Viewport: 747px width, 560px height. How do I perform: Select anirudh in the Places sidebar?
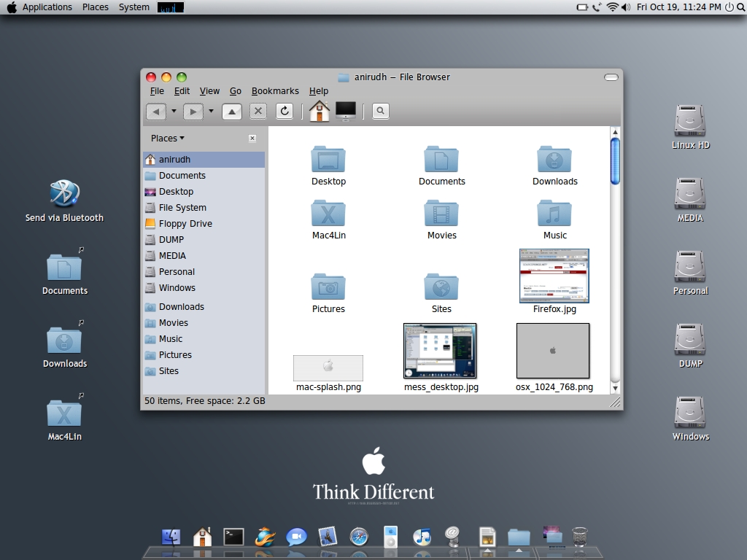pos(204,160)
